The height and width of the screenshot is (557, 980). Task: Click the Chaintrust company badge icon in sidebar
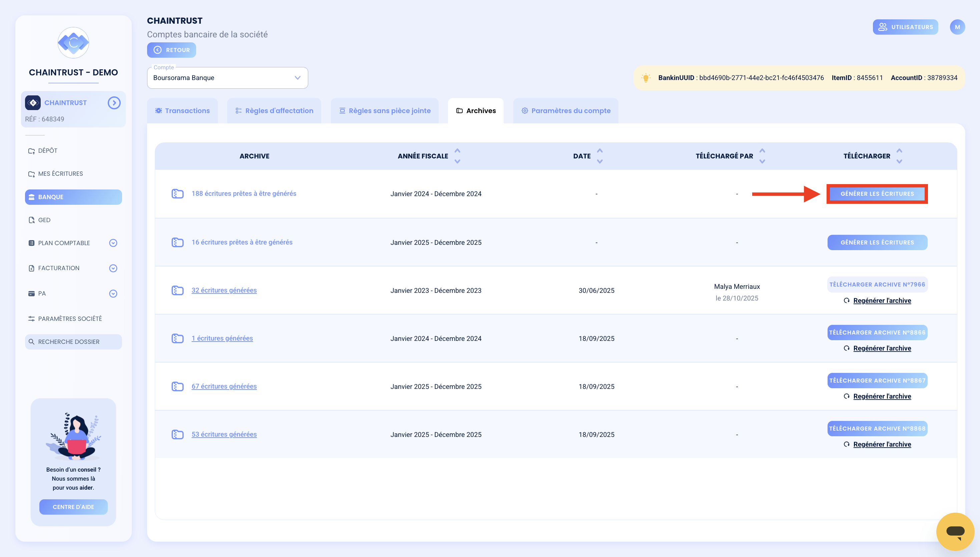point(33,102)
